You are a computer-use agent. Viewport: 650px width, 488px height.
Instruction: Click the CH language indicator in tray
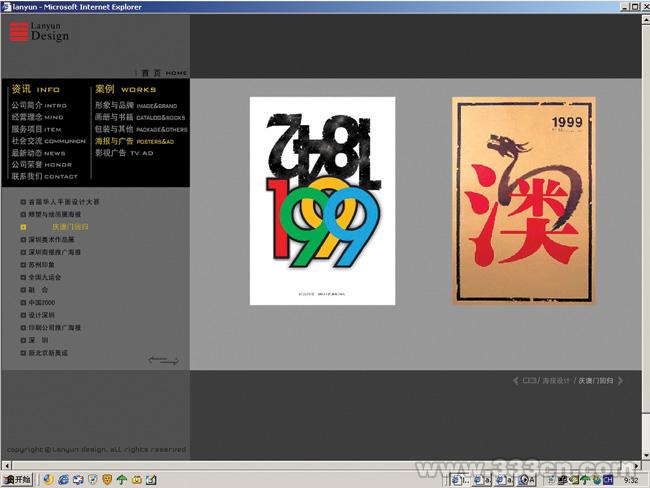pyautogui.click(x=607, y=480)
